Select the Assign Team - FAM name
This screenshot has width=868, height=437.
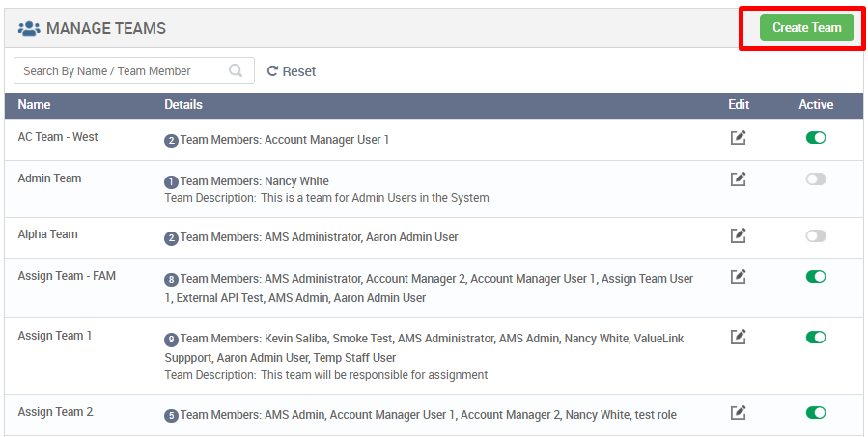tap(67, 276)
